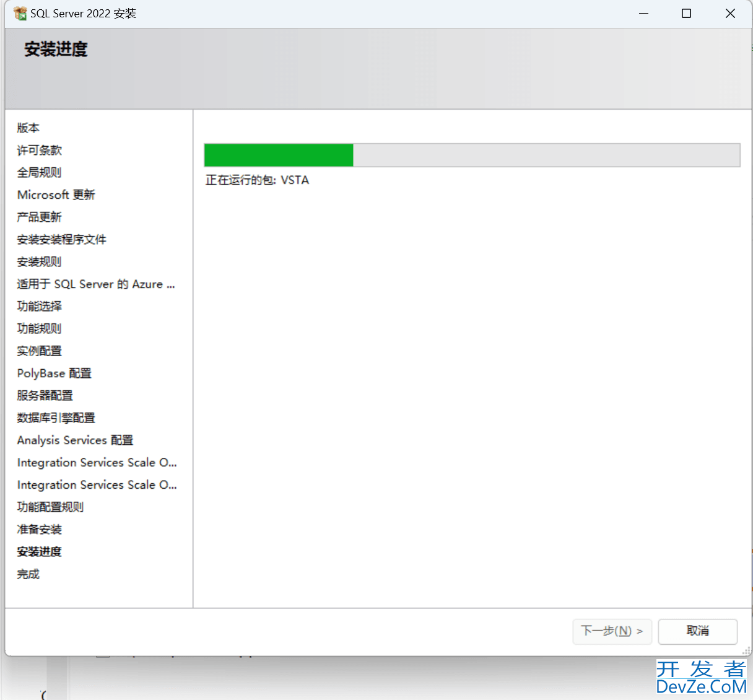753x700 pixels.
Task: Select the 服务器配置 step
Action: tap(45, 395)
